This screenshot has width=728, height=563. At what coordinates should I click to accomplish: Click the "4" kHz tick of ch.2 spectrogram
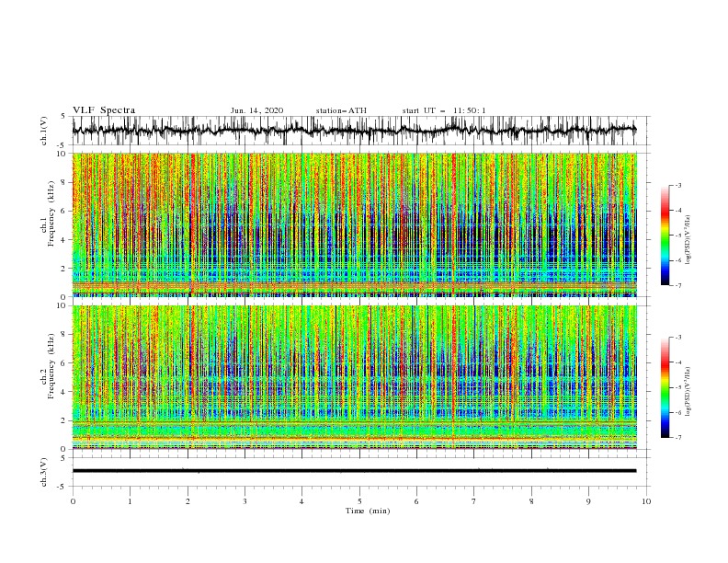pos(64,392)
